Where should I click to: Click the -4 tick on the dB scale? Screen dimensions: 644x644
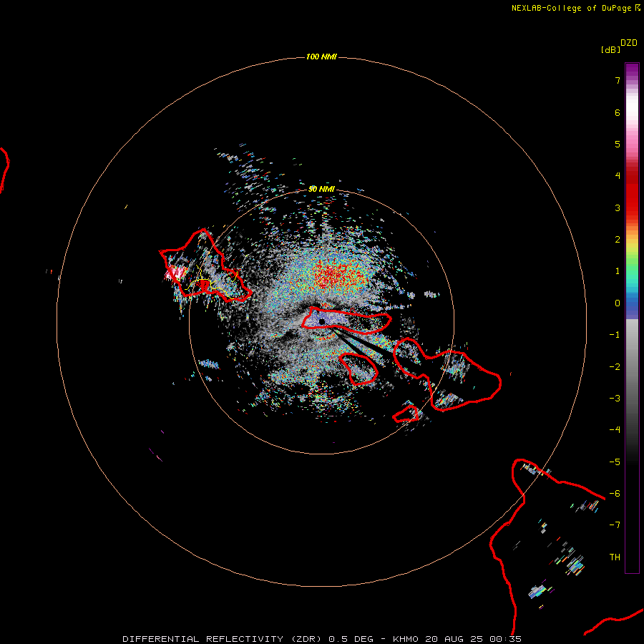(615, 430)
